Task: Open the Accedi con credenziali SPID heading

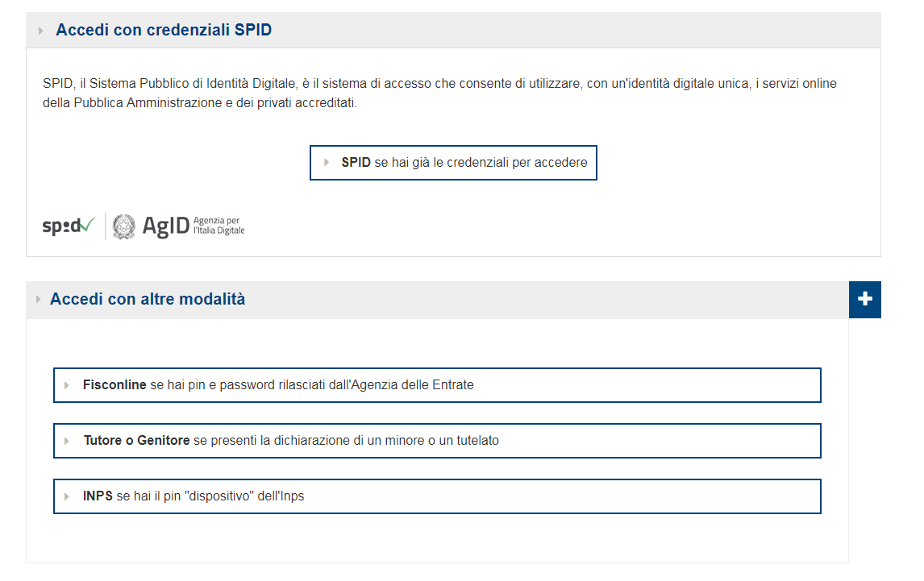Action: [x=164, y=30]
